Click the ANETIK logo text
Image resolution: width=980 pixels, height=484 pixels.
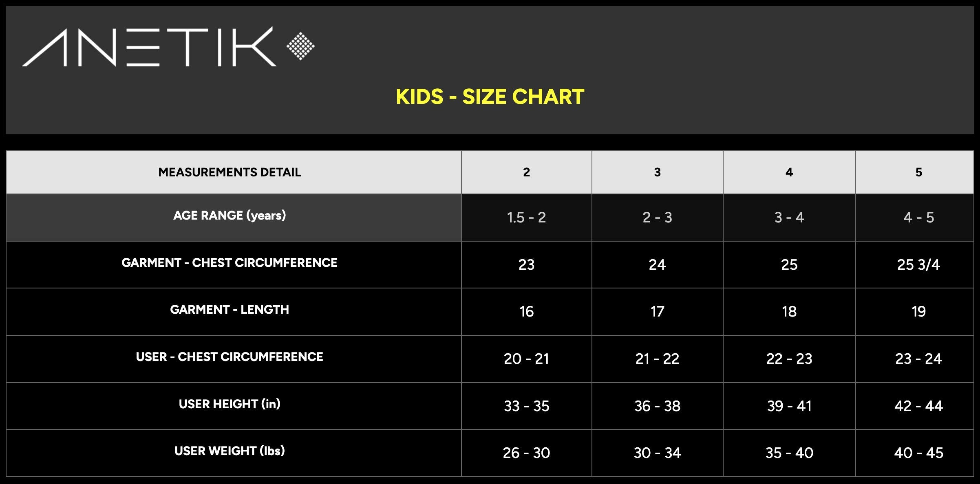149,46
